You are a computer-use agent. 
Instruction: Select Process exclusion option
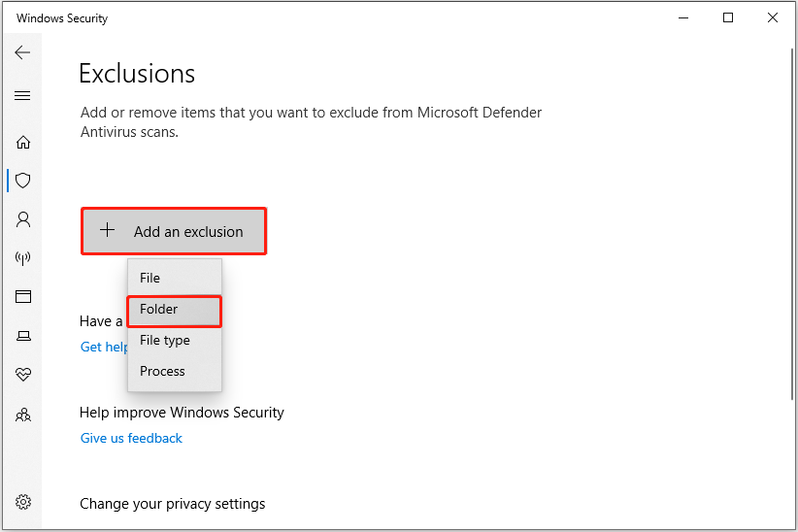[x=162, y=371]
